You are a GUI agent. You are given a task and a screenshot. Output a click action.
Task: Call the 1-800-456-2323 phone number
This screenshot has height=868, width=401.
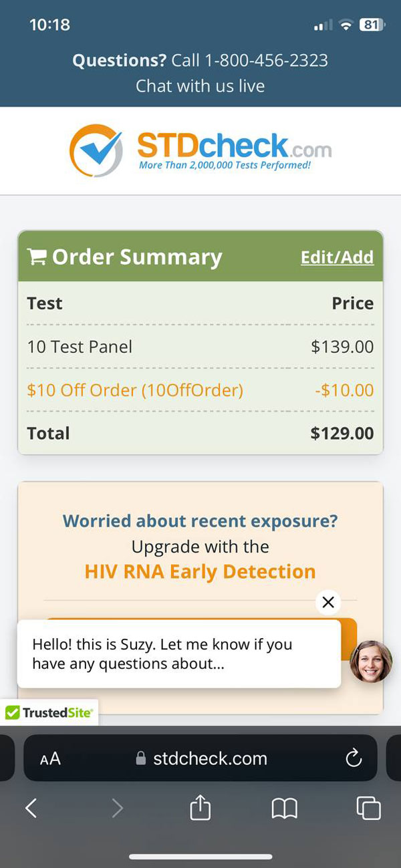(266, 61)
